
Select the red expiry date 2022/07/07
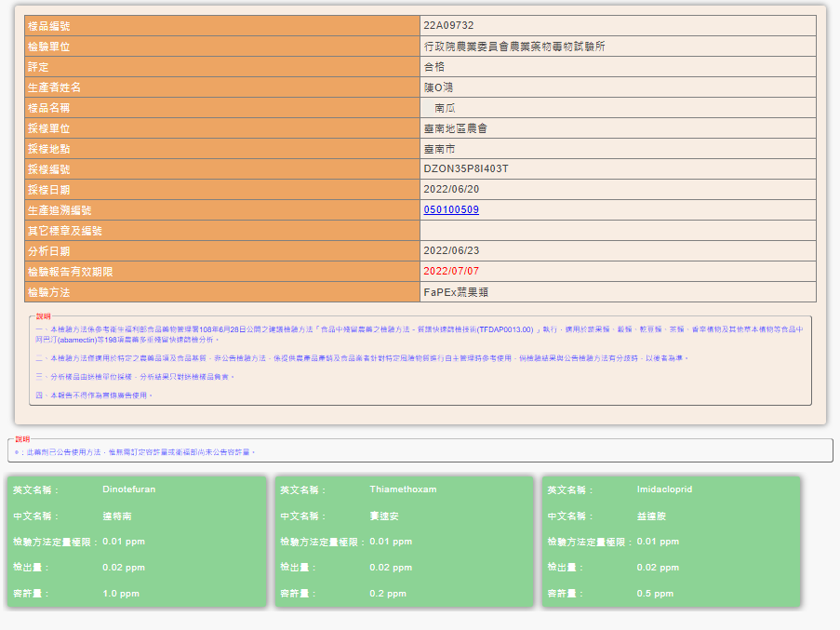pos(451,271)
